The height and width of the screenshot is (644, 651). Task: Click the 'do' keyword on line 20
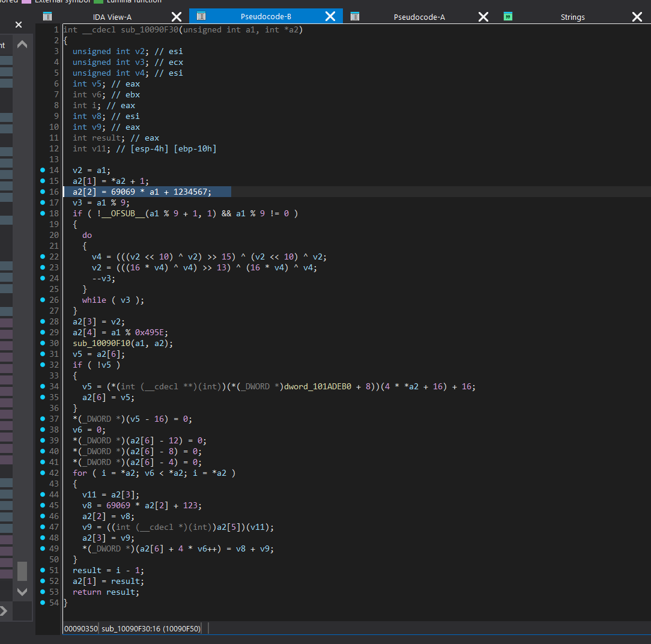point(86,235)
